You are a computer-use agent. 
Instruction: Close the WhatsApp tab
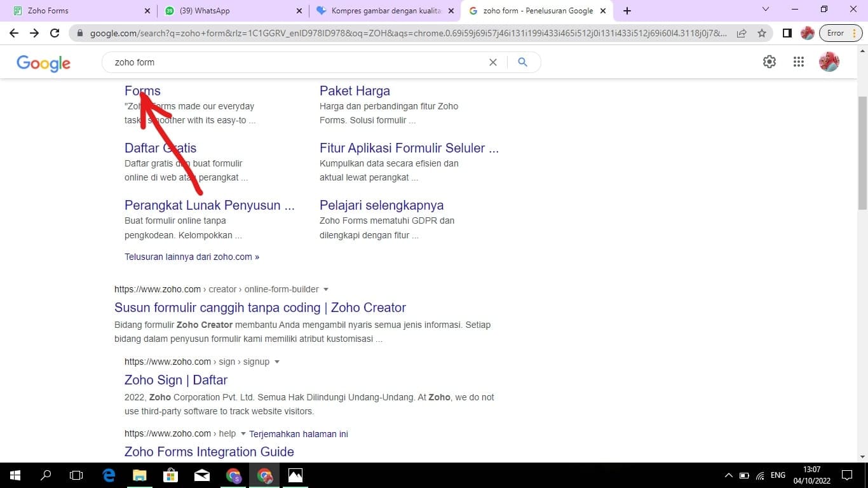tap(299, 11)
